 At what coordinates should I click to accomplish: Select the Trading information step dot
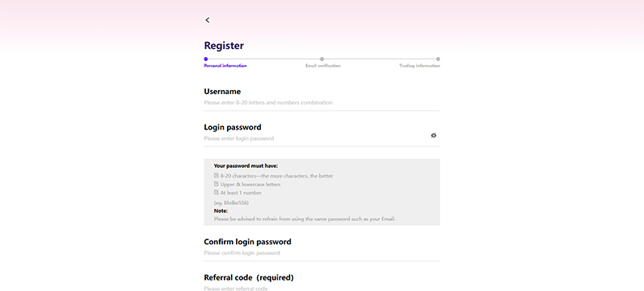point(438,59)
